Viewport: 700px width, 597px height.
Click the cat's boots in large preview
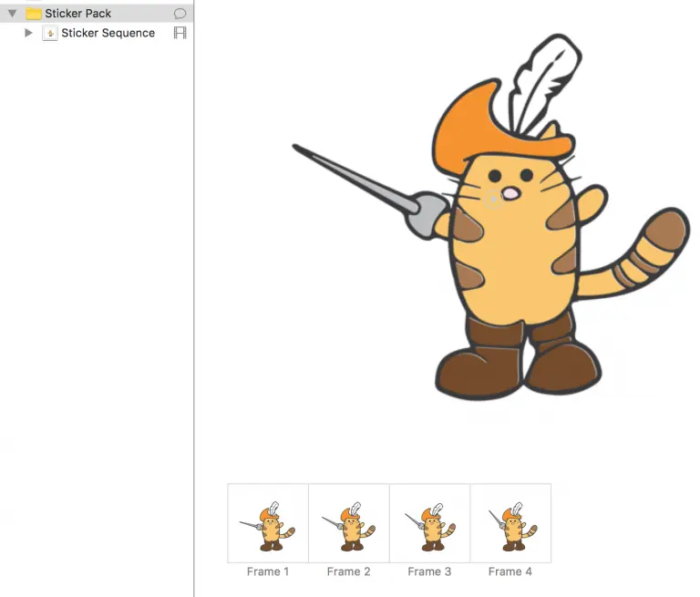518,357
